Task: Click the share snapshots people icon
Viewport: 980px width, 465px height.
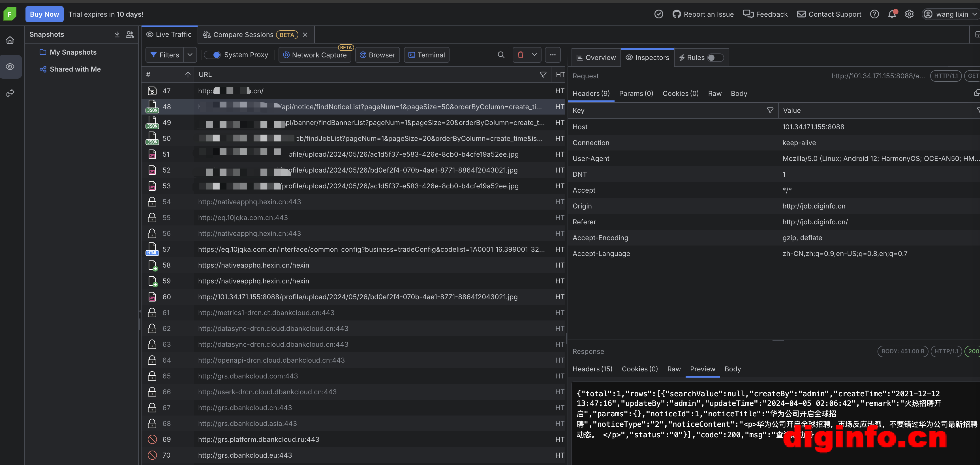Action: click(x=130, y=35)
